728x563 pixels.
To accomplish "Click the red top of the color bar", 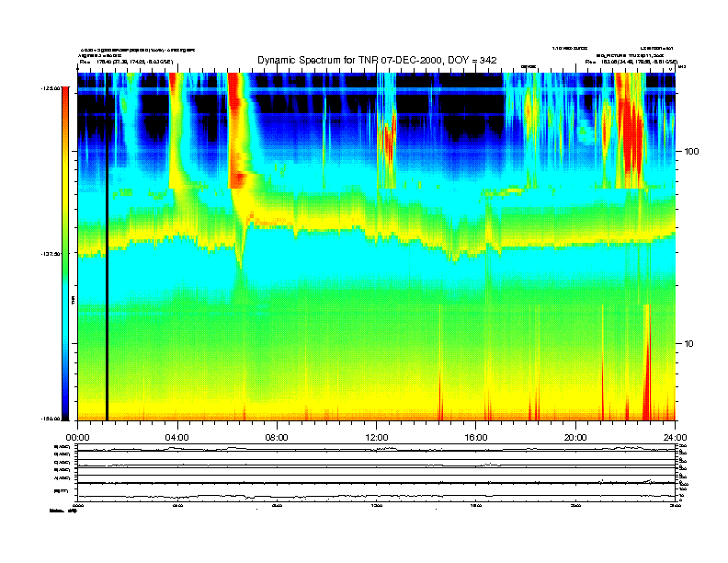I will (x=65, y=100).
